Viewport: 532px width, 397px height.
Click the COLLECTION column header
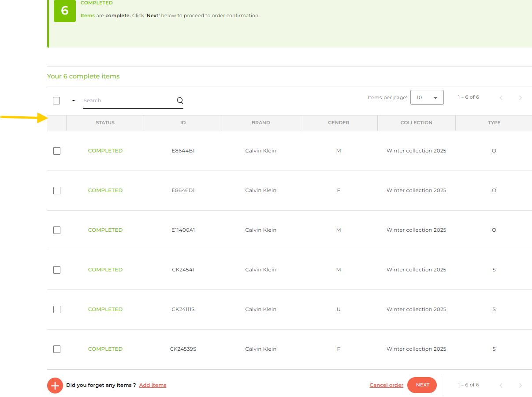(x=416, y=123)
